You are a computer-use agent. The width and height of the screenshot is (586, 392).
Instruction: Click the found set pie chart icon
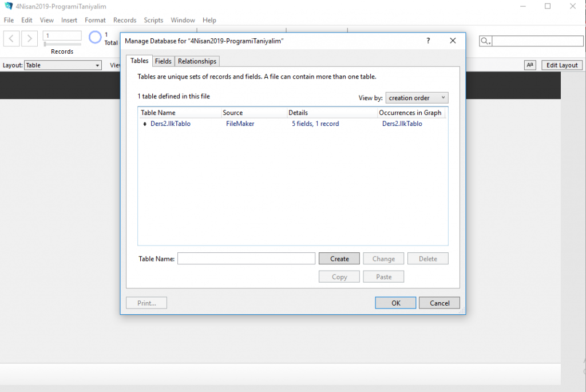[95, 37]
